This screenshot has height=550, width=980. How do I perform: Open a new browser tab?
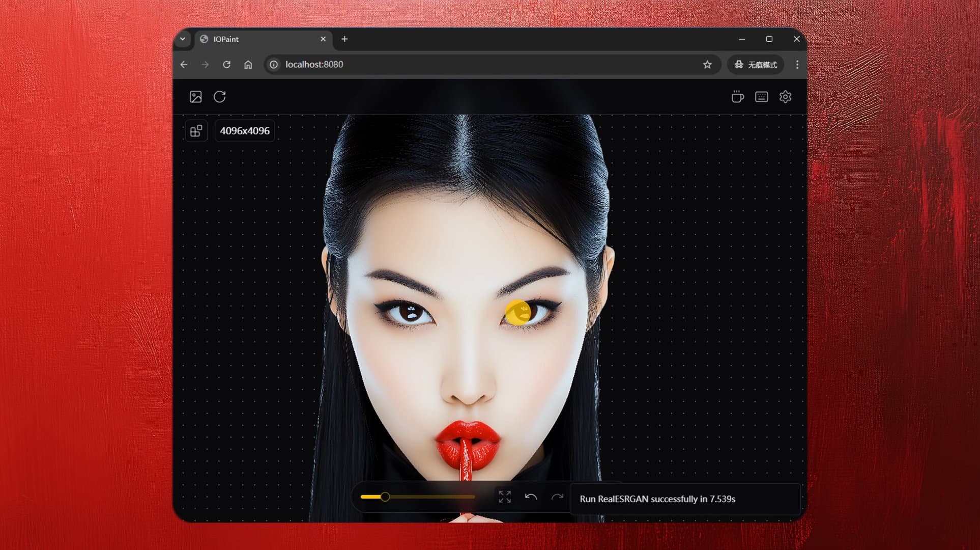[344, 39]
